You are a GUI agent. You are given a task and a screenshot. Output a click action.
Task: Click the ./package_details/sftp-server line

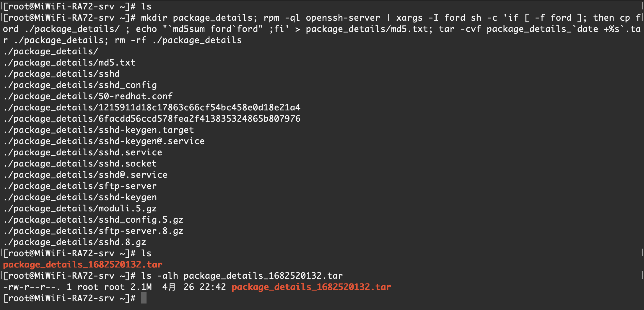[x=80, y=186]
